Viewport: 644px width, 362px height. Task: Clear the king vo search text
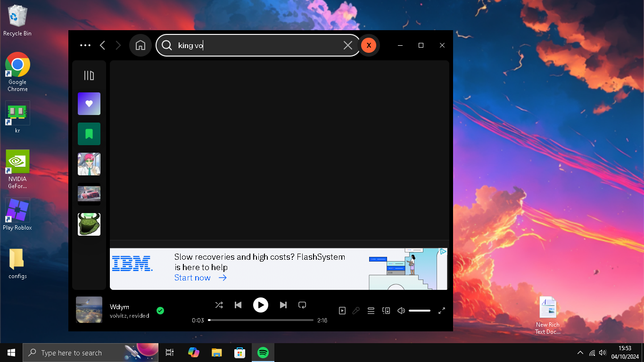(348, 45)
